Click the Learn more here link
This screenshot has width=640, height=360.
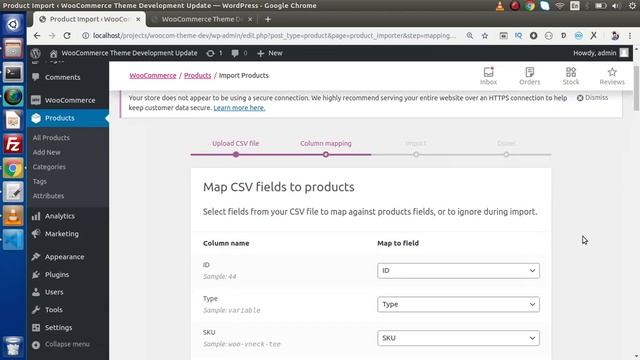click(x=239, y=108)
